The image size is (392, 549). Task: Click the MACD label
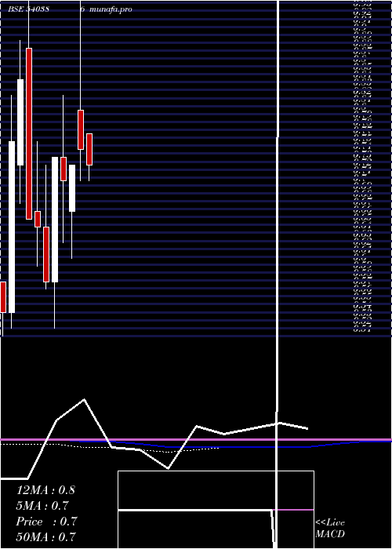click(330, 534)
